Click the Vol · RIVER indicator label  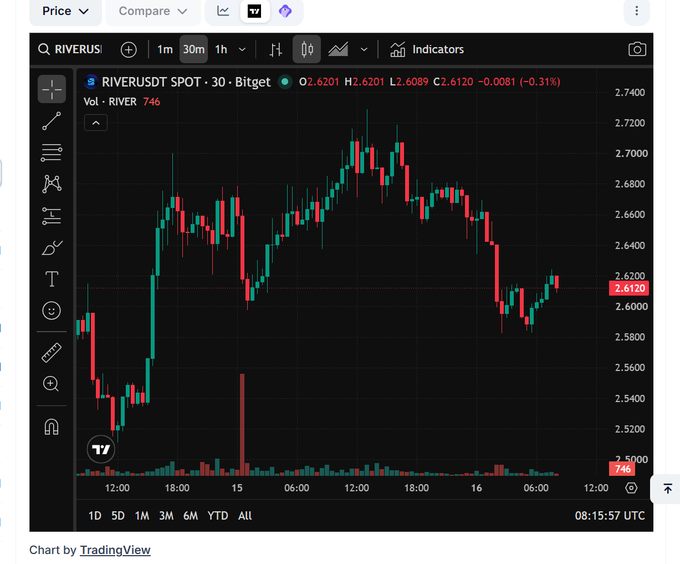110,102
